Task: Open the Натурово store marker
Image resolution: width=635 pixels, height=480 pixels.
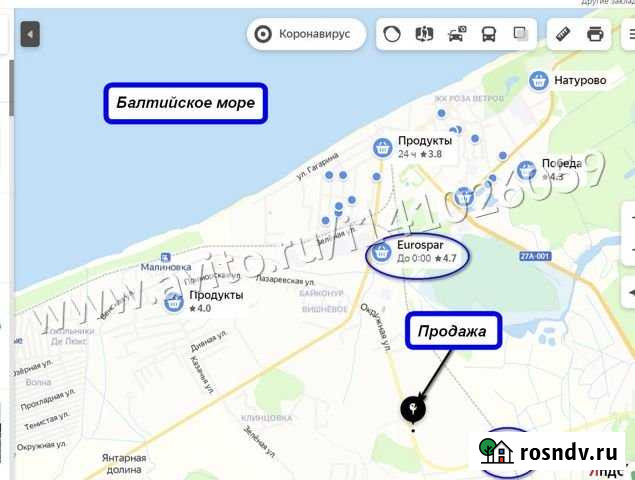Action: [x=539, y=81]
